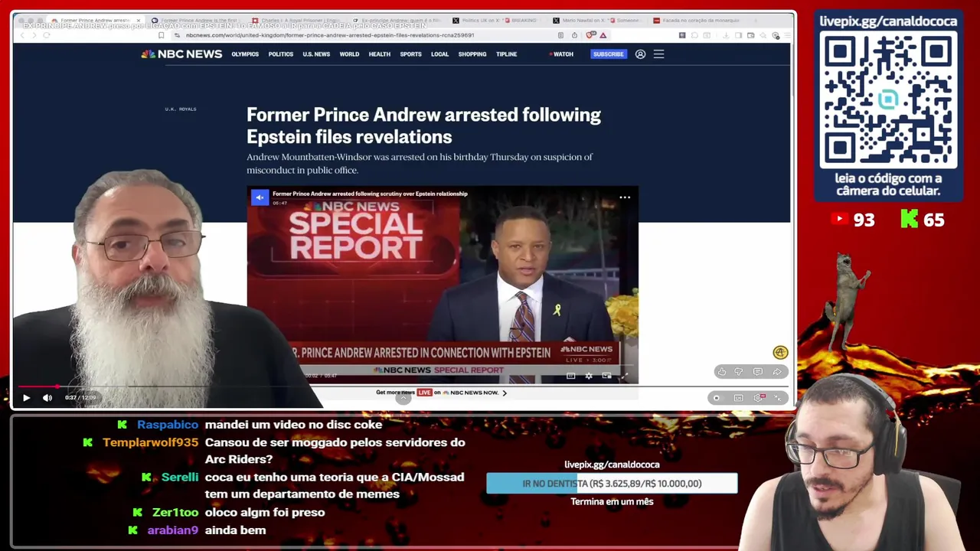980x551 pixels.
Task: Expand NBC video to fullscreen
Action: (x=625, y=376)
